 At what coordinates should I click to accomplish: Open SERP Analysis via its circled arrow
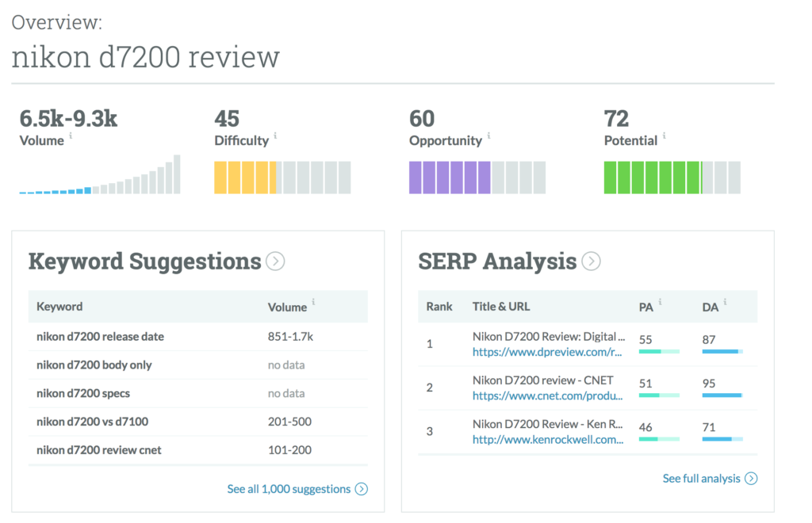[x=591, y=261]
